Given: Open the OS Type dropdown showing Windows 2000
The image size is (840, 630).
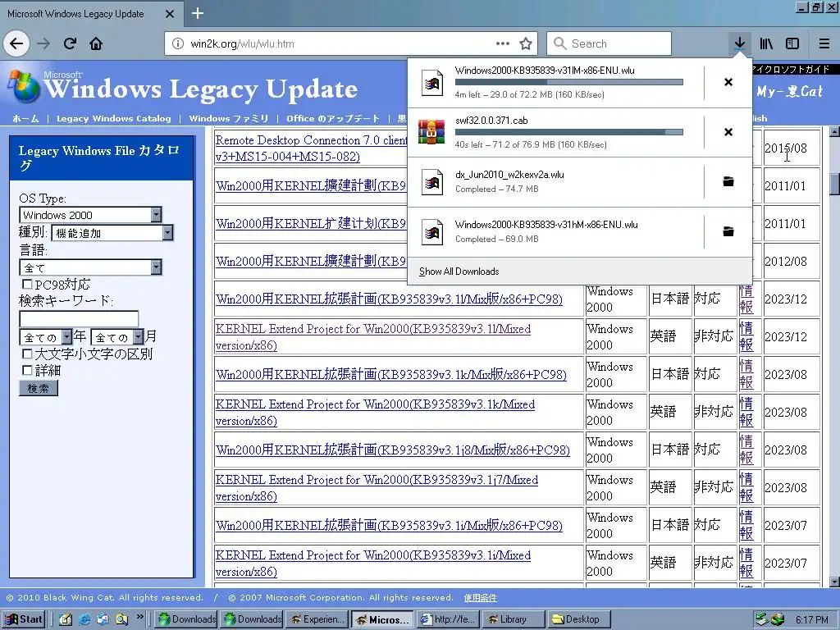Looking at the screenshot, I should click(90, 215).
